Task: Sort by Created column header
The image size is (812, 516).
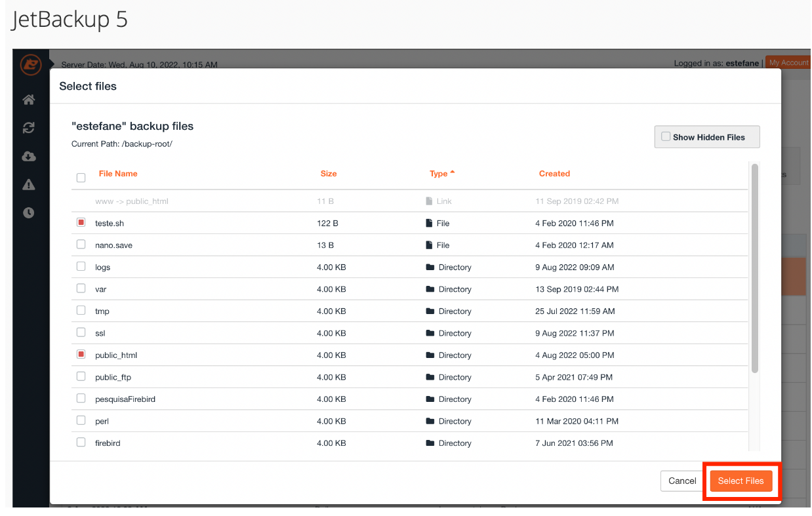Action: (x=554, y=174)
